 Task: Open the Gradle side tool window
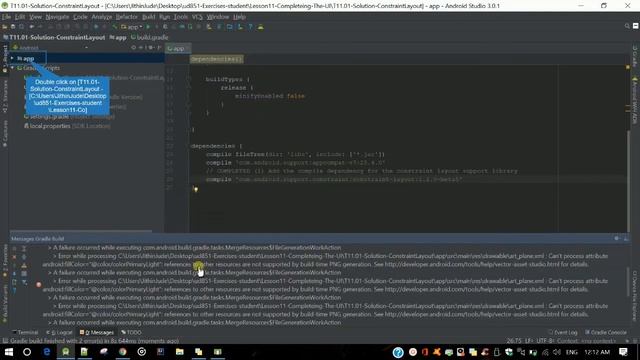(x=635, y=56)
